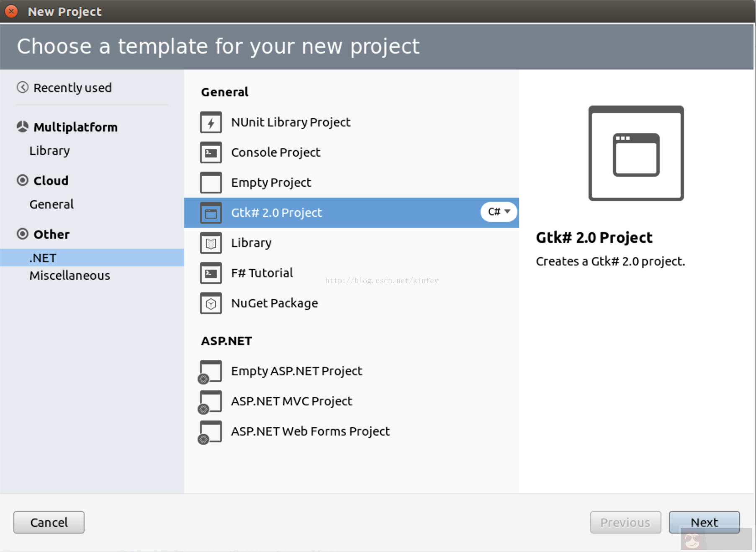Select the Cloud category header
This screenshot has height=552, width=756.
51,181
